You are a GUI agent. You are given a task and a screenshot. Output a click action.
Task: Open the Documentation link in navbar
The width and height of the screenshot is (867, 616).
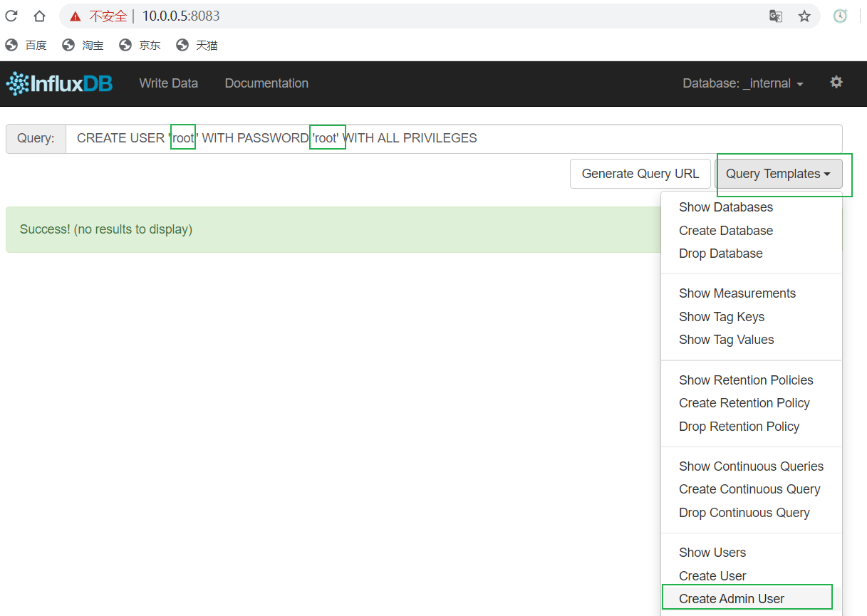pos(266,83)
